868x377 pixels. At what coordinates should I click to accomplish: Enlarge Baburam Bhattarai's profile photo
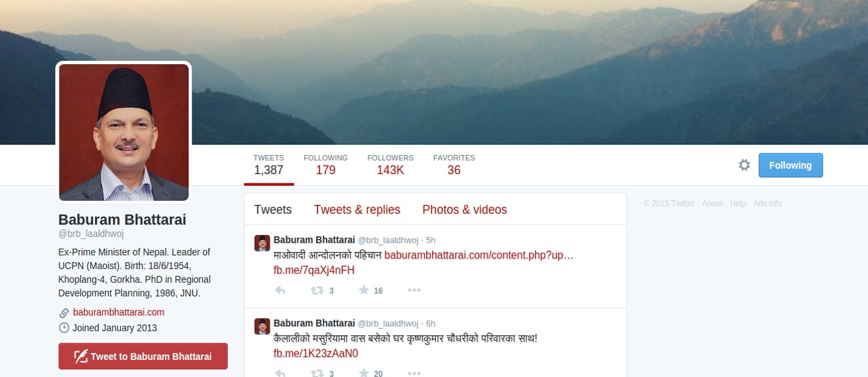click(x=124, y=132)
